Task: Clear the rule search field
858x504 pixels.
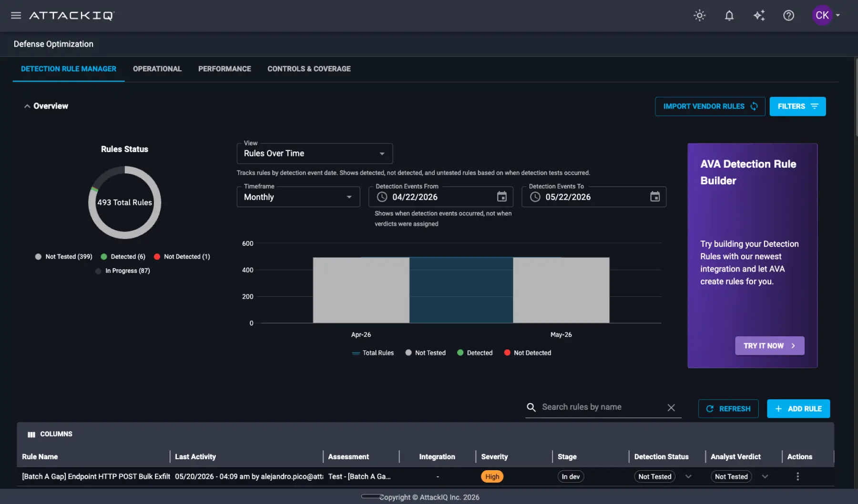Action: pyautogui.click(x=671, y=408)
